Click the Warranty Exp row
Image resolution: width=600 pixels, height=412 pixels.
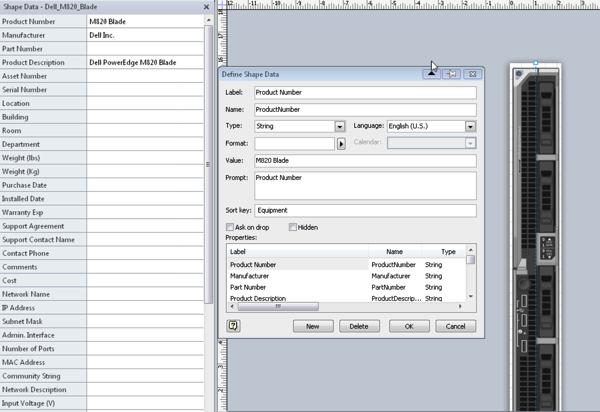click(x=102, y=212)
